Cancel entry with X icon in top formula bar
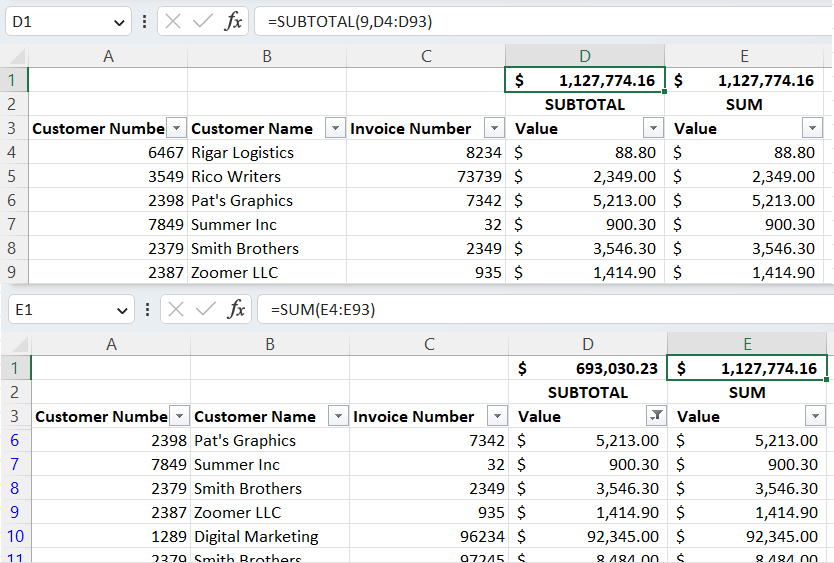Screen dimensions: 834x563 (x=173, y=22)
